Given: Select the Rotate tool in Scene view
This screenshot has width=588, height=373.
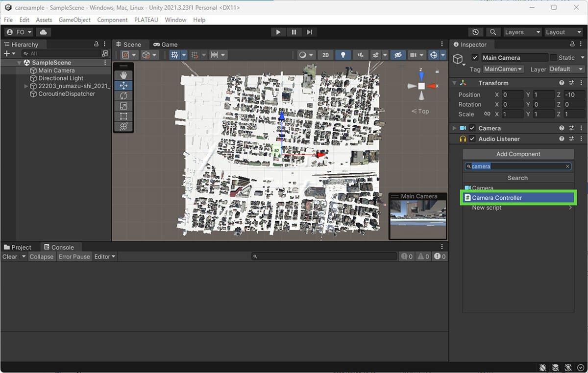Looking at the screenshot, I should click(123, 95).
